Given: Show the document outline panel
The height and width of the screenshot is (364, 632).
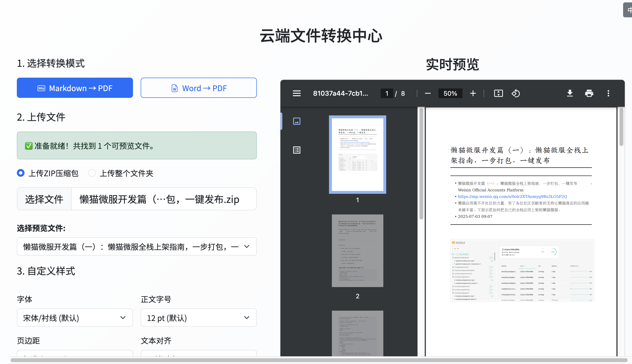Looking at the screenshot, I should (x=297, y=150).
